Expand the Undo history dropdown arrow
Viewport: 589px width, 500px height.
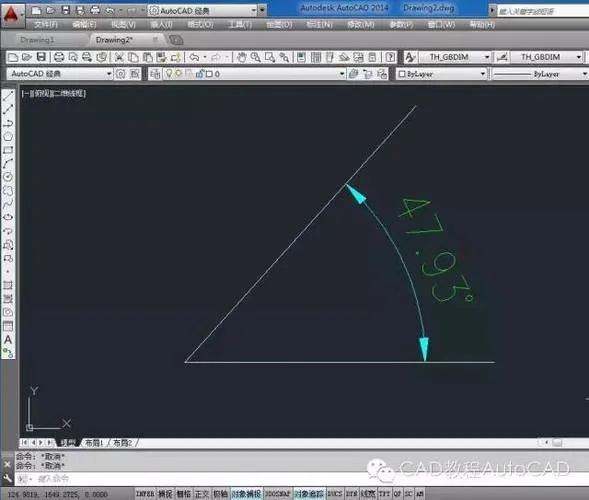[x=205, y=57]
